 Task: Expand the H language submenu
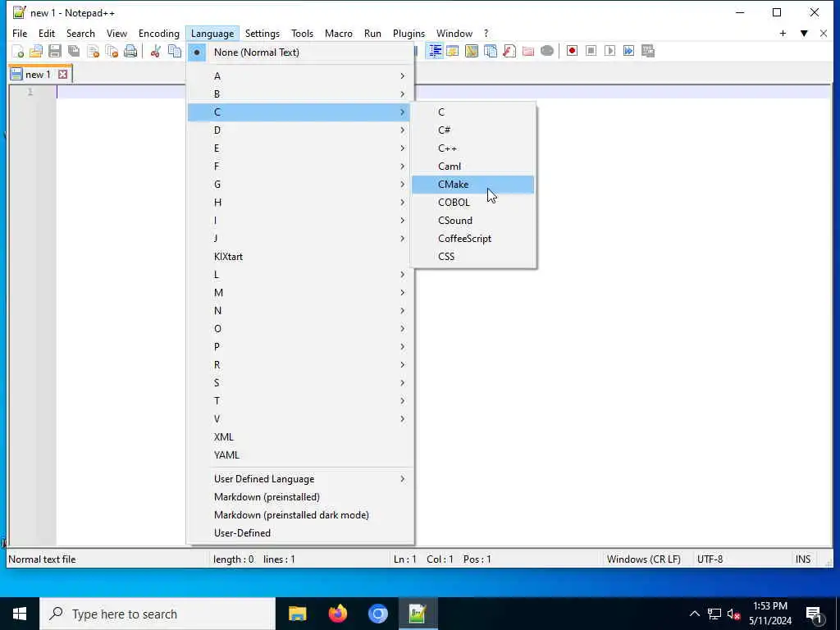pyautogui.click(x=300, y=203)
